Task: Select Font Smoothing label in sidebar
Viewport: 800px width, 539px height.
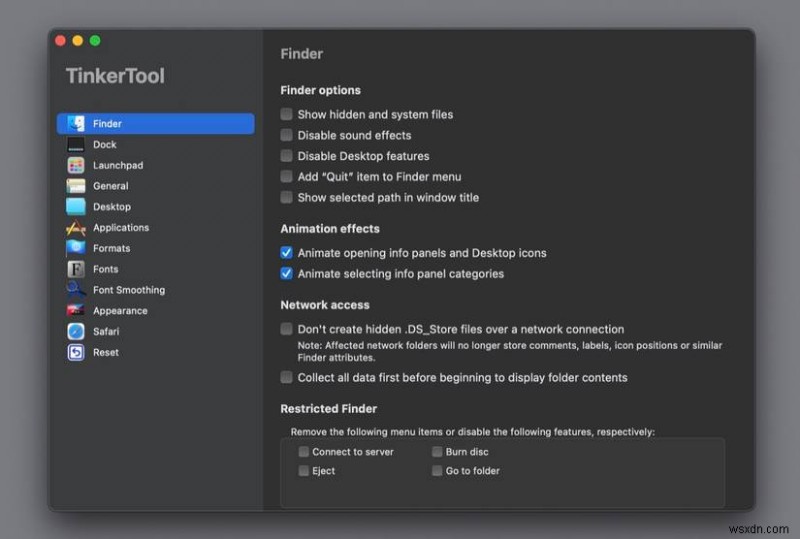Action: point(129,290)
